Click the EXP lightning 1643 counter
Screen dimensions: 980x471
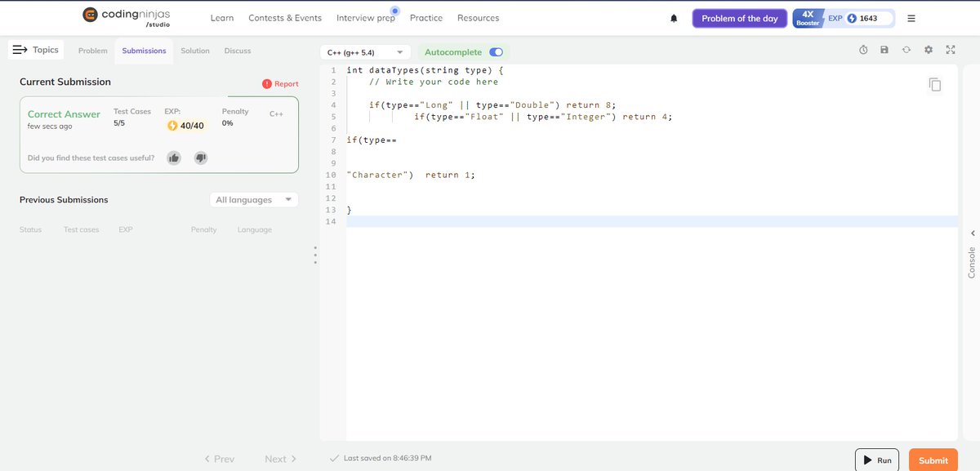859,18
